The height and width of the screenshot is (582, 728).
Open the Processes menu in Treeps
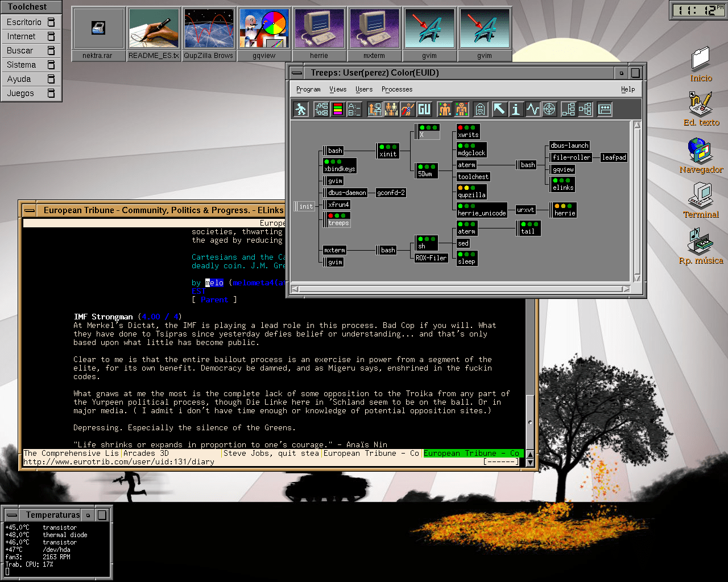coord(397,89)
